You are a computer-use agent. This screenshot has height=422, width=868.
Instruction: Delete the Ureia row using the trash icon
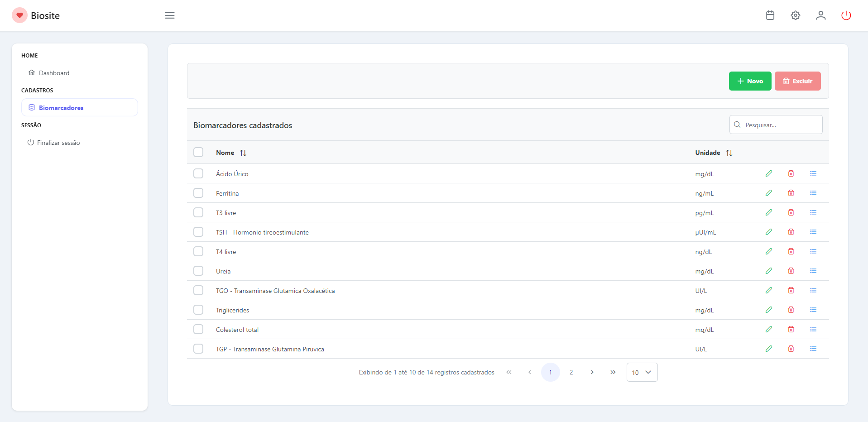click(x=791, y=271)
